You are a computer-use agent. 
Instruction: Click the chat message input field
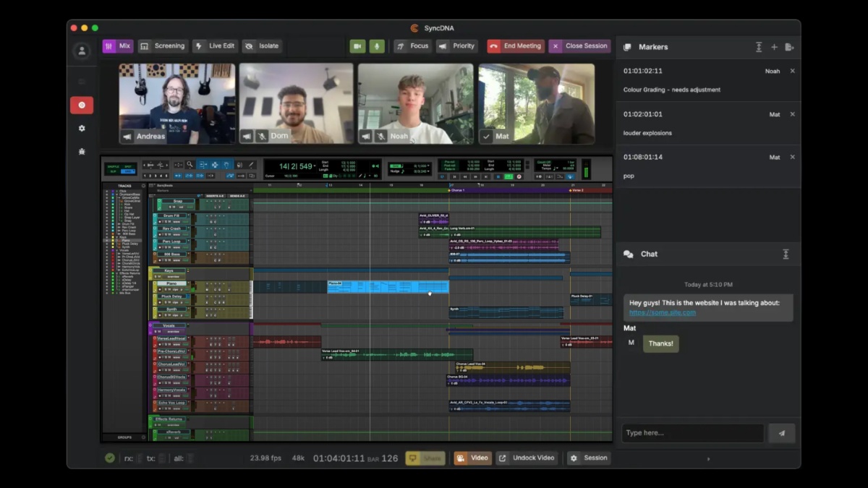(x=692, y=433)
